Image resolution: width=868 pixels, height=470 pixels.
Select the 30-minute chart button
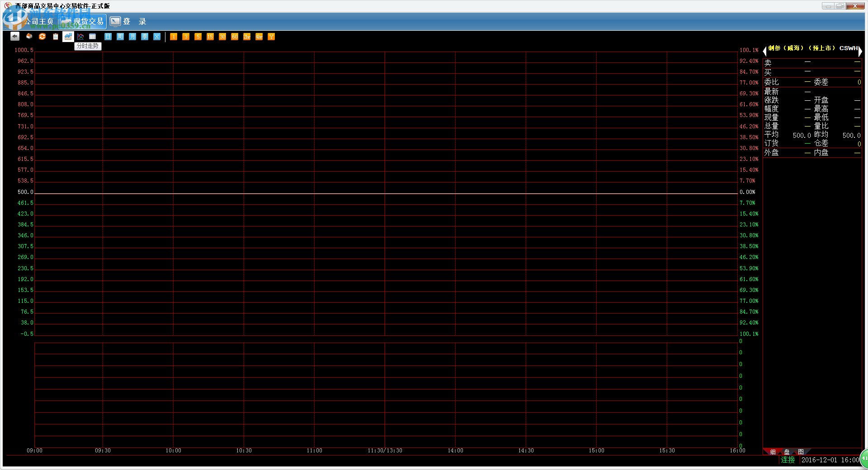tap(222, 37)
